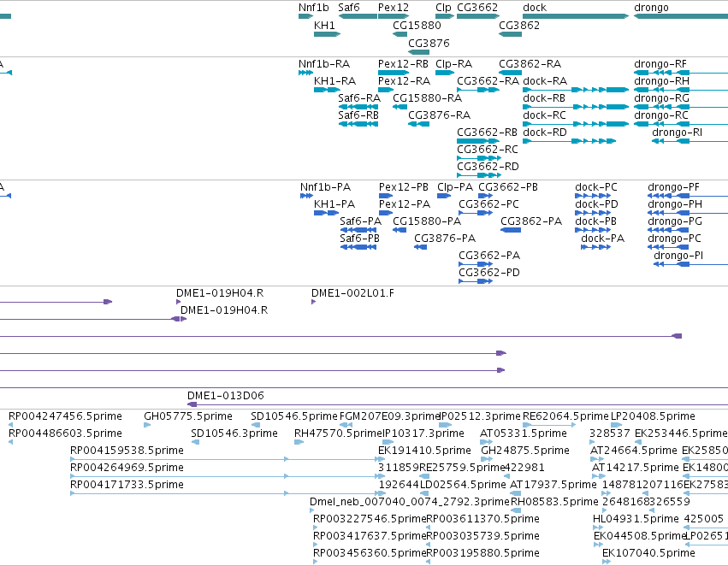Select the CG3862 gene label
The height and width of the screenshot is (566, 728).
[x=519, y=26]
